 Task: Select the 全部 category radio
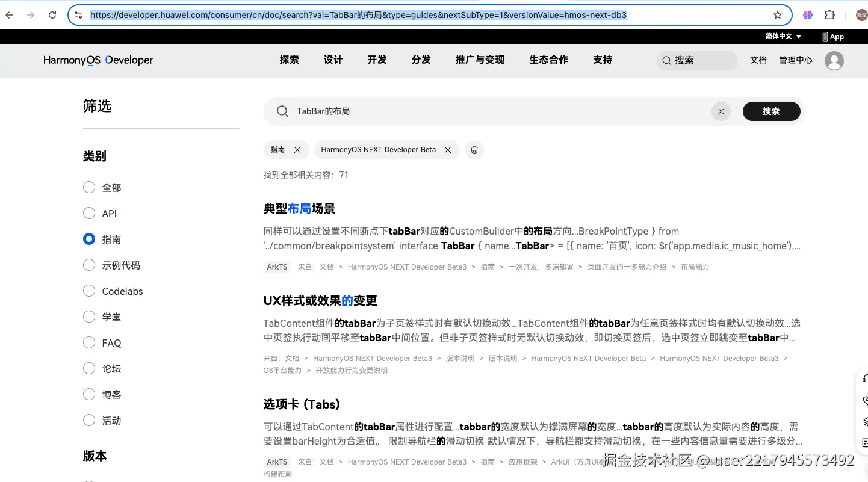point(89,187)
